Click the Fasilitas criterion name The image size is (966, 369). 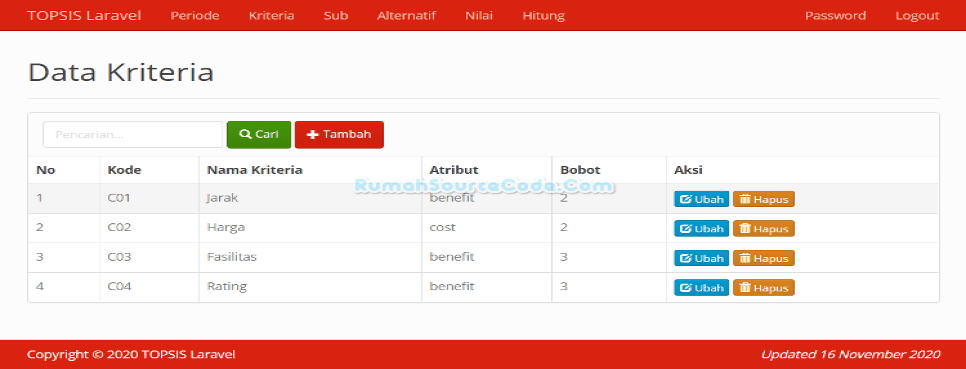click(232, 257)
